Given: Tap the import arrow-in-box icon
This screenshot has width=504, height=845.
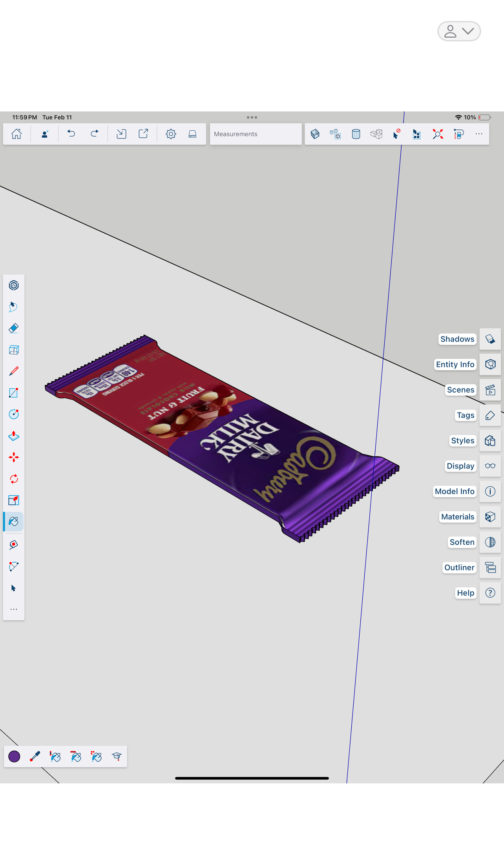Looking at the screenshot, I should click(x=121, y=134).
